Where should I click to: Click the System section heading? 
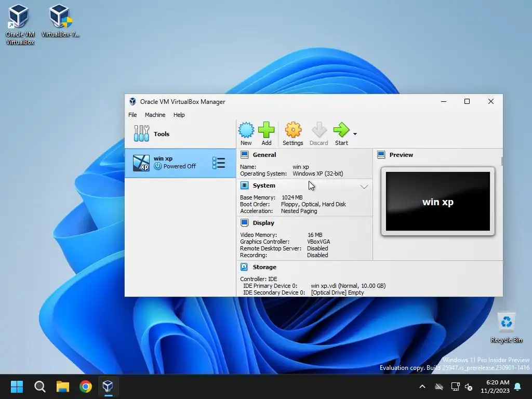[264, 185]
